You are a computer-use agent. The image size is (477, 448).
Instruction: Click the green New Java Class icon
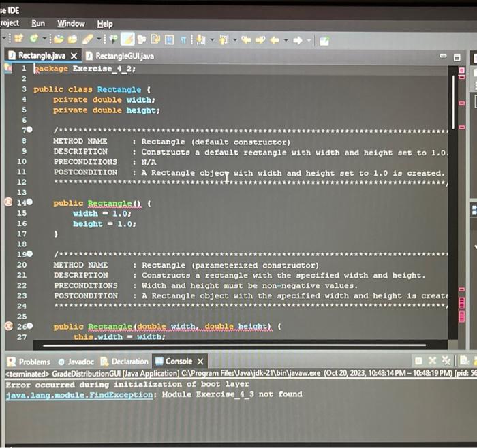click(34, 39)
